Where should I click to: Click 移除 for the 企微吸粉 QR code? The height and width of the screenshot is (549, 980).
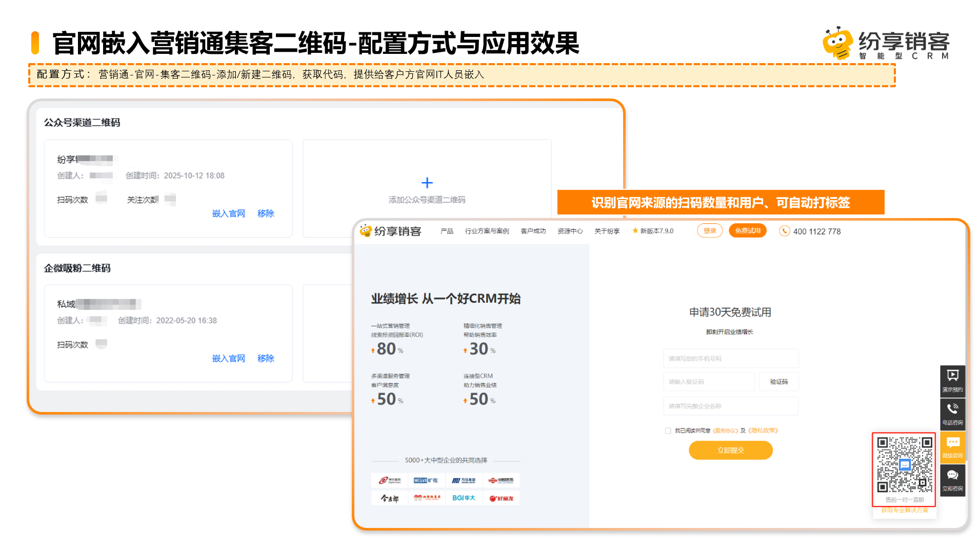266,358
